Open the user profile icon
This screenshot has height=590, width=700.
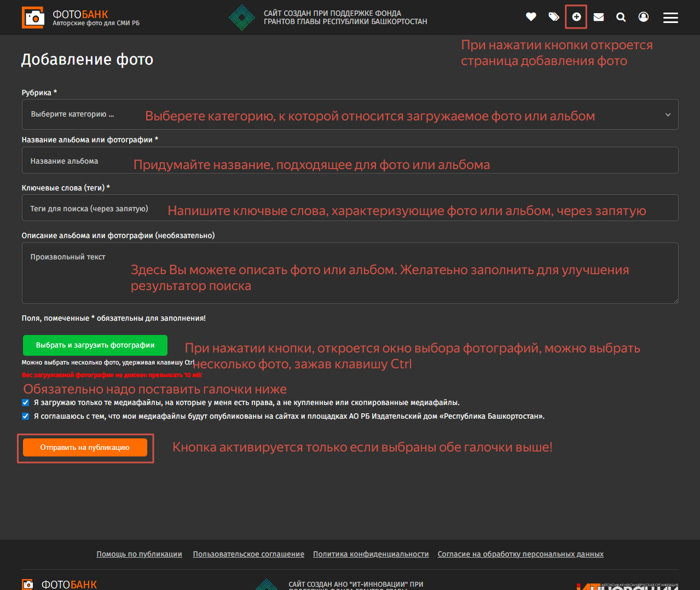tap(644, 17)
